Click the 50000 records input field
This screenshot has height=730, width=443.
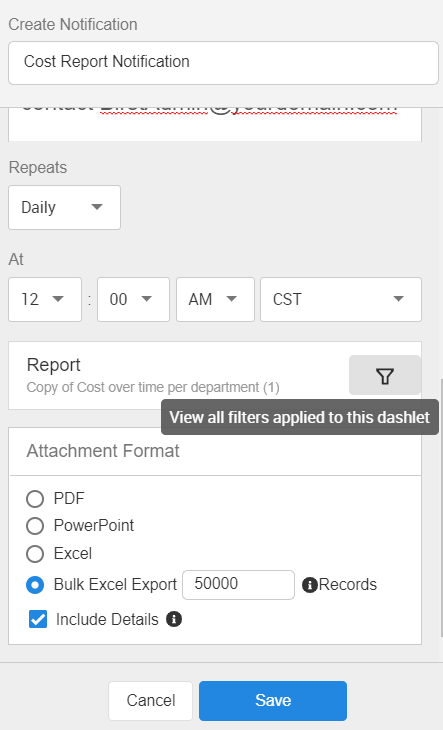pyautogui.click(x=238, y=585)
